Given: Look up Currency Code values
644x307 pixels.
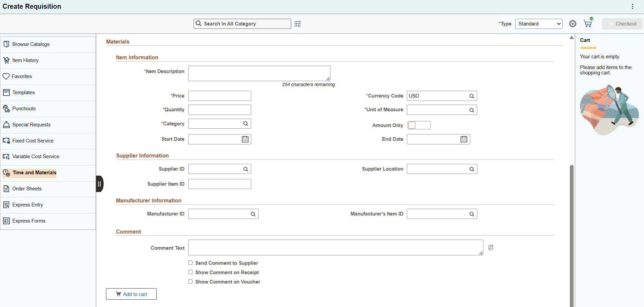Looking at the screenshot, I should (x=472, y=96).
